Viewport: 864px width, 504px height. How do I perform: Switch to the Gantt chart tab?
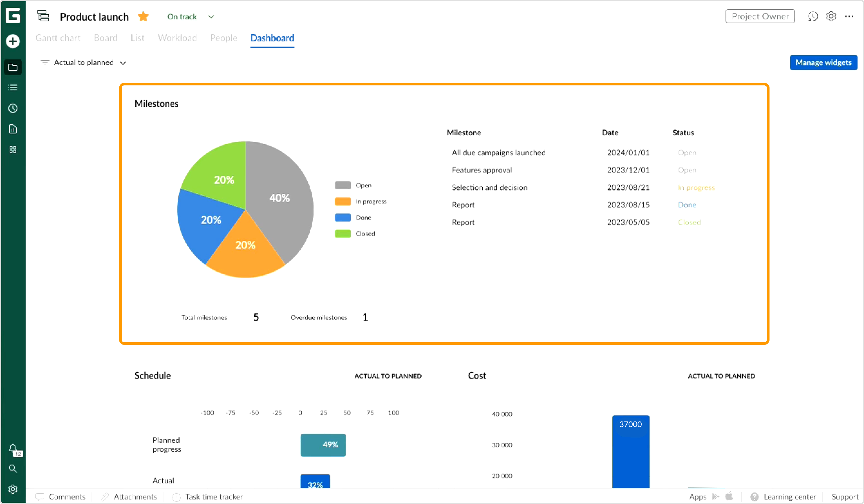pos(58,38)
